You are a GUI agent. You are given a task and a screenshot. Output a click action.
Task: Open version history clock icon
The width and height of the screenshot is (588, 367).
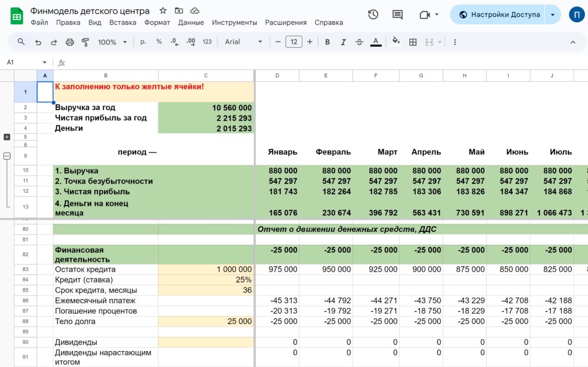pos(373,14)
